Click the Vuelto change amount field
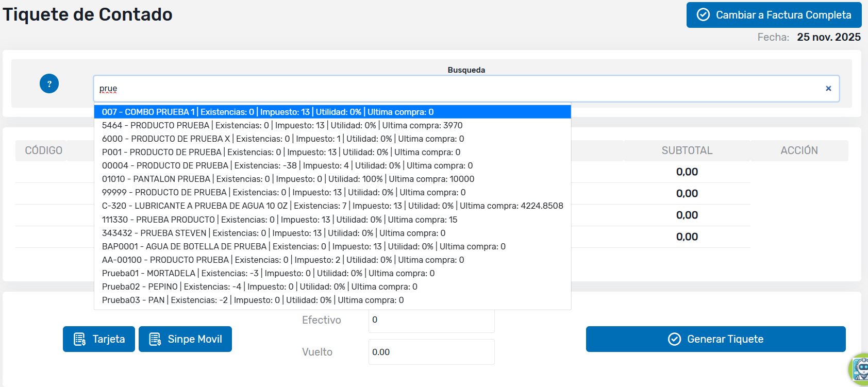 click(431, 352)
